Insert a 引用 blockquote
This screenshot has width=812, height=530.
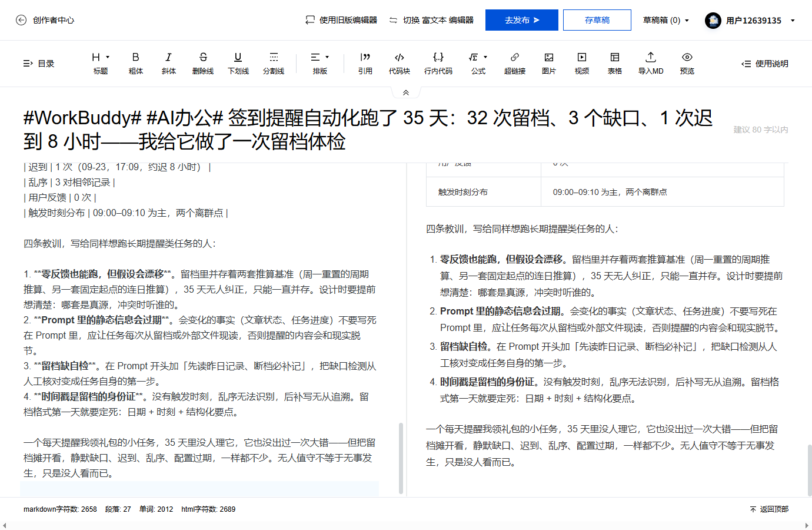pyautogui.click(x=365, y=63)
